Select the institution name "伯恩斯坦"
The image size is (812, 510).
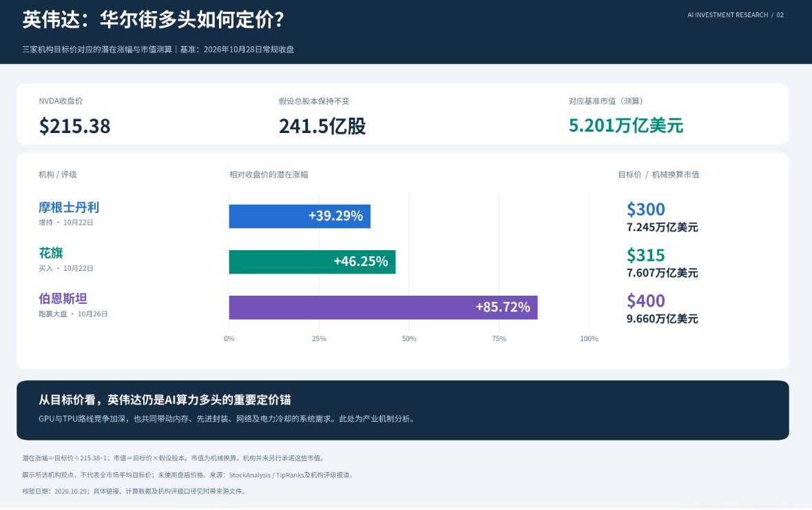[x=63, y=298]
